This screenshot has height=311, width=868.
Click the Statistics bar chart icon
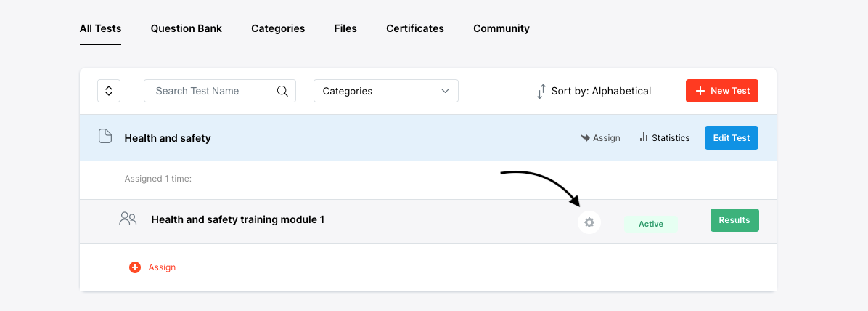click(643, 137)
